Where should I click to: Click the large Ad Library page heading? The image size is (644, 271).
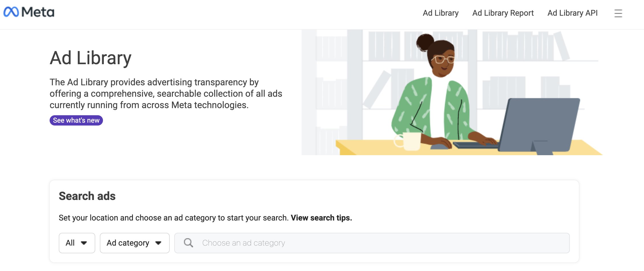pyautogui.click(x=90, y=58)
